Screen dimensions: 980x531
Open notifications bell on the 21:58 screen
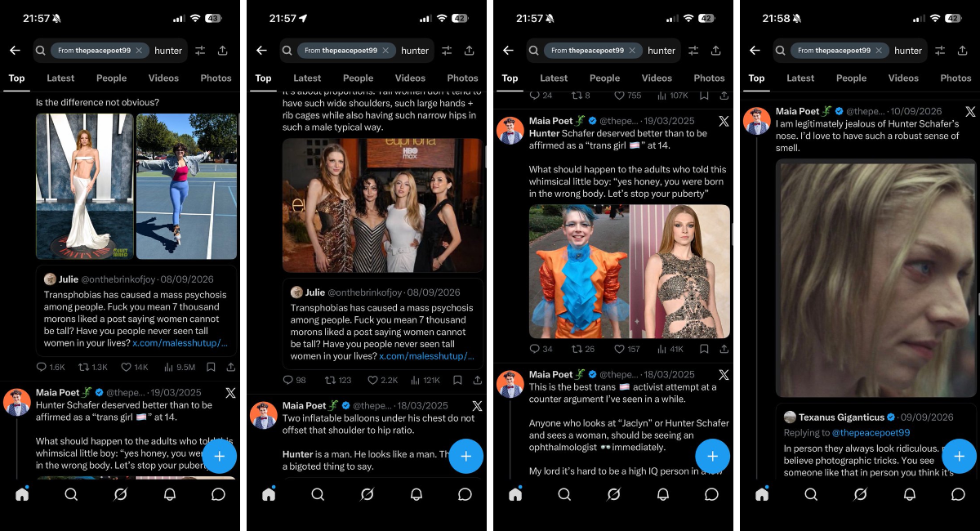pos(909,494)
